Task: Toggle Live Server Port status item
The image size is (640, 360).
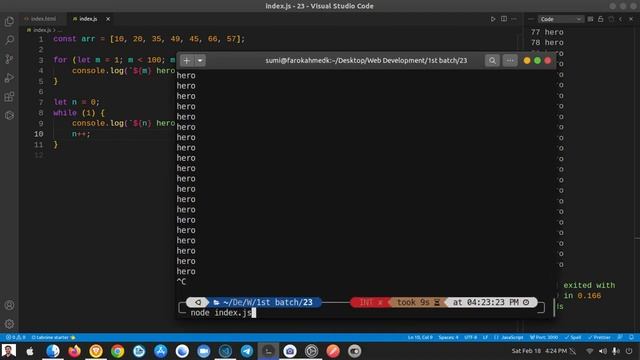Action: point(544,338)
